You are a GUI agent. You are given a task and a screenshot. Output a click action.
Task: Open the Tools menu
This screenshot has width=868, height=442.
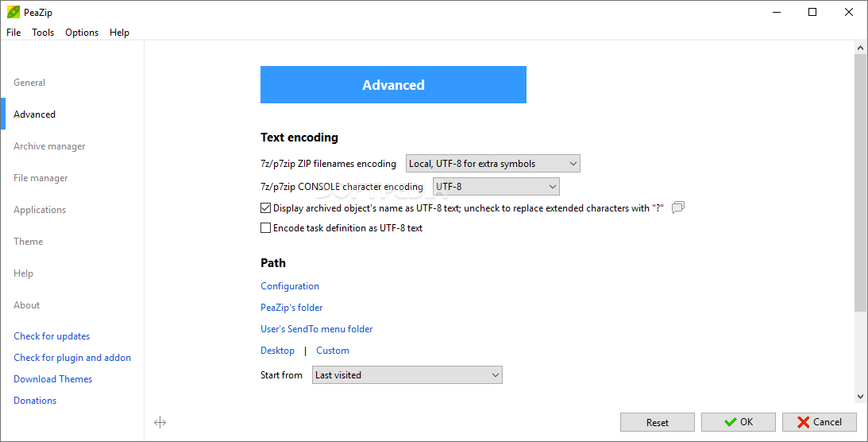point(43,32)
